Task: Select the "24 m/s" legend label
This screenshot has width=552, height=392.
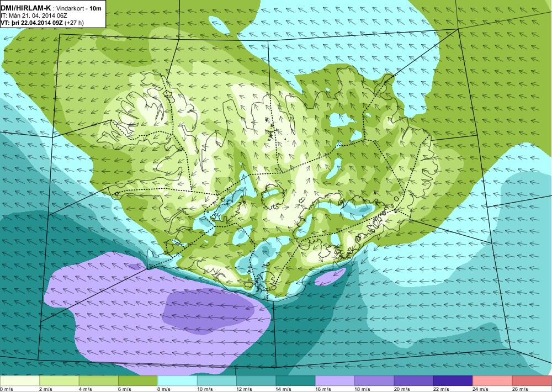Action: pyautogui.click(x=481, y=389)
